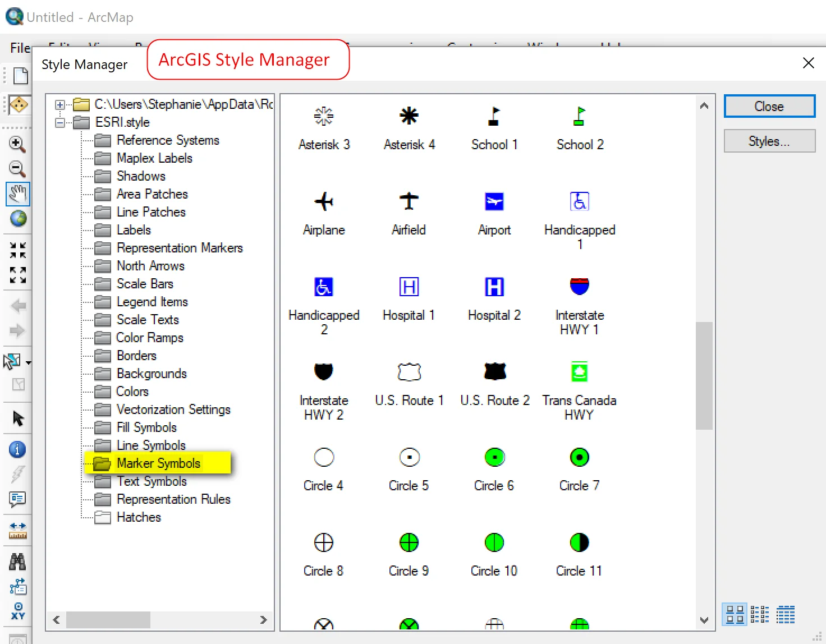Open the Text Symbols folder
This screenshot has height=644, width=826.
click(152, 481)
